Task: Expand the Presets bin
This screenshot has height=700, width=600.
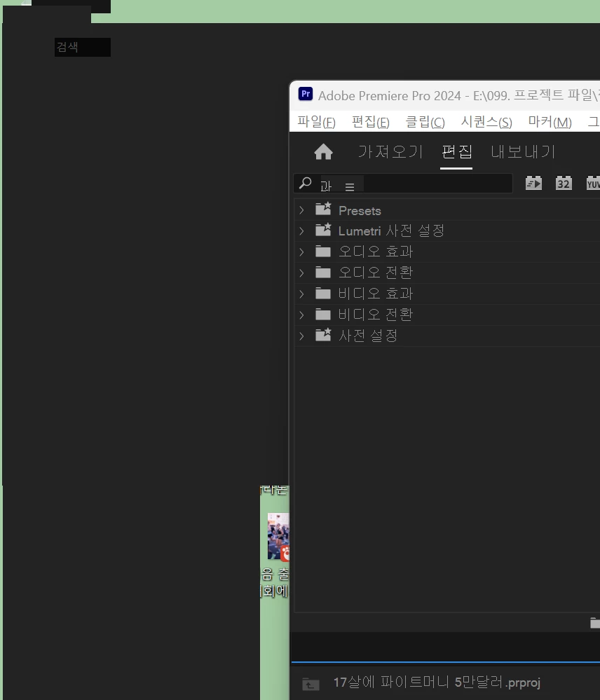Action: (x=302, y=210)
